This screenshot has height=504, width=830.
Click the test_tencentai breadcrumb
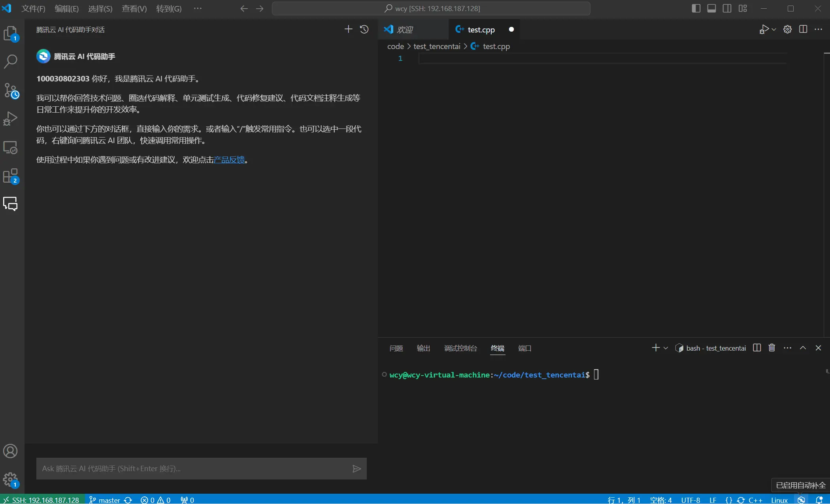[x=437, y=47]
